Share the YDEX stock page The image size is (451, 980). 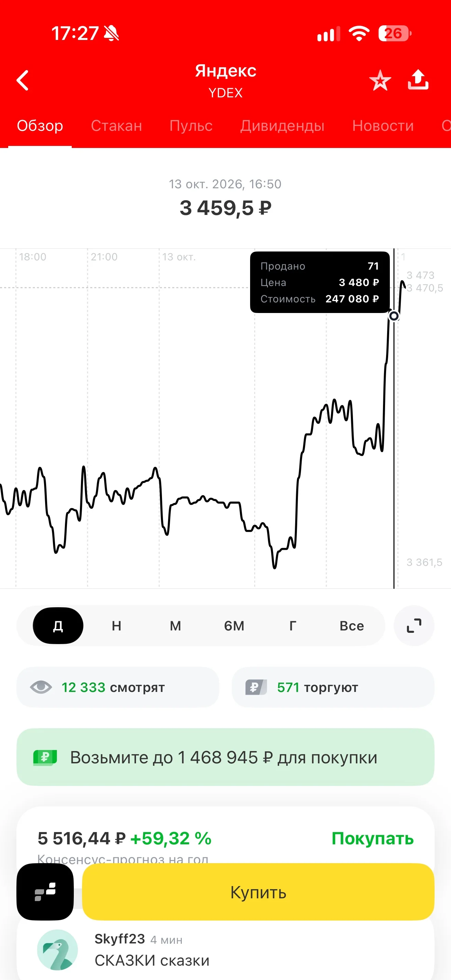tap(418, 80)
